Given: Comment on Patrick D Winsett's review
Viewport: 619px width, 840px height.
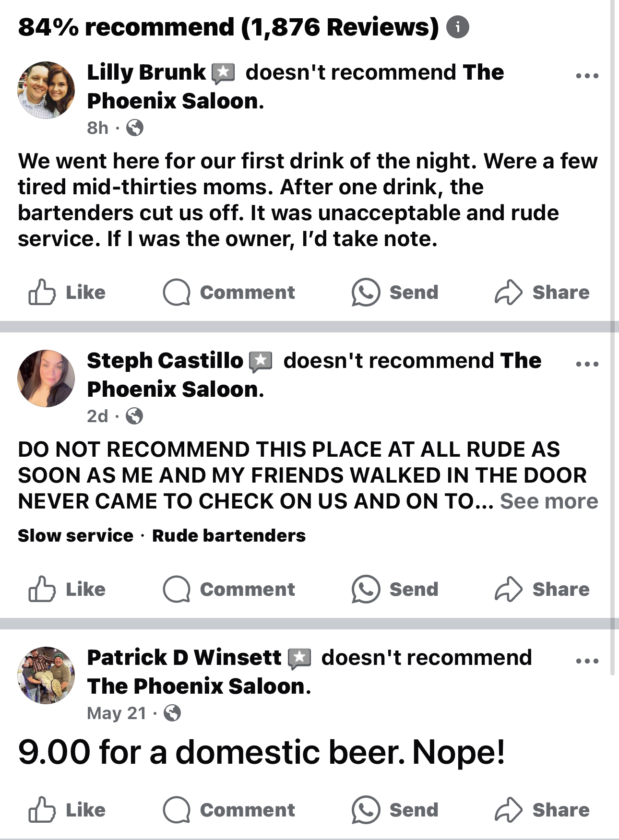Looking at the screenshot, I should click(x=229, y=810).
